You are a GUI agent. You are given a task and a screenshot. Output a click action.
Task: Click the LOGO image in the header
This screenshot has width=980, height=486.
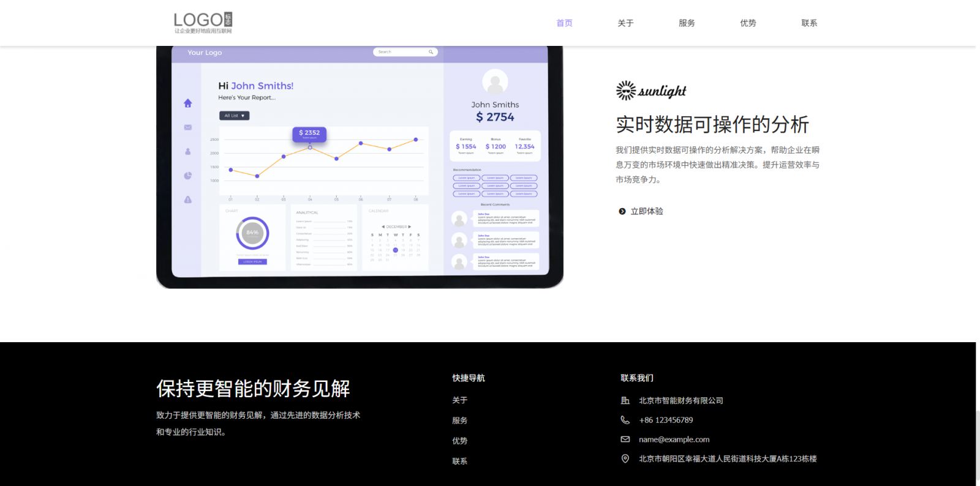(203, 23)
